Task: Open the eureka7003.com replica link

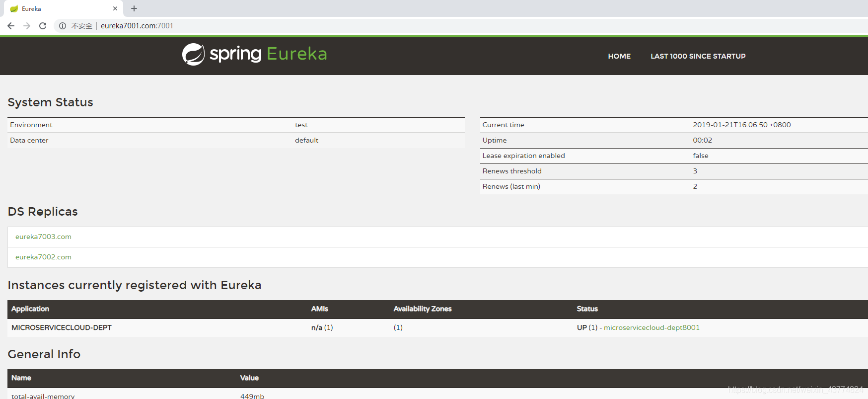Action: (43, 237)
